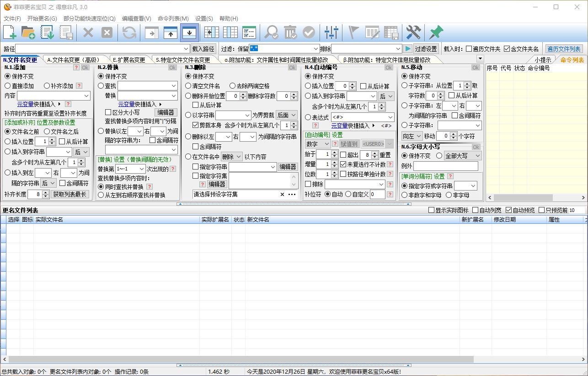Click the table save toolbar icon
Screen dimensions: 588x376
click(x=391, y=32)
